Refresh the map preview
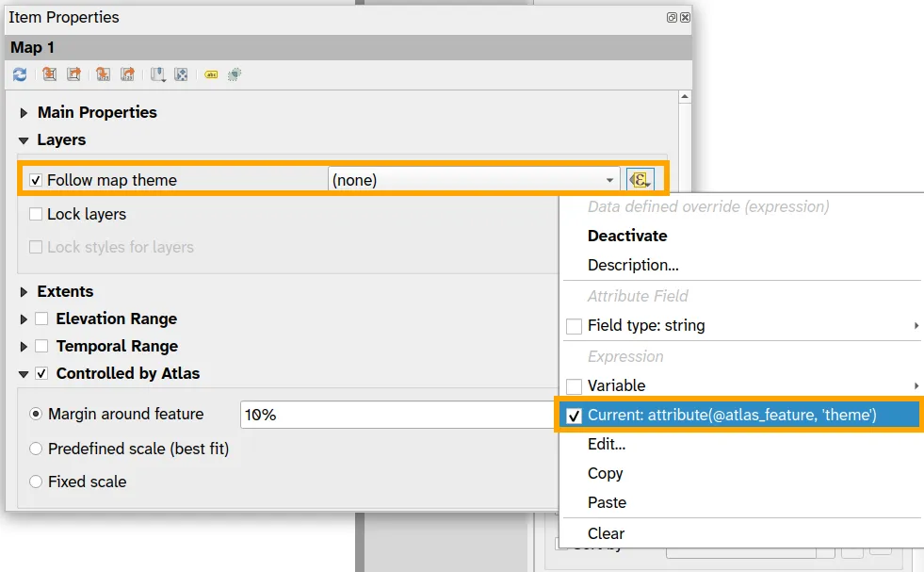 (19, 74)
